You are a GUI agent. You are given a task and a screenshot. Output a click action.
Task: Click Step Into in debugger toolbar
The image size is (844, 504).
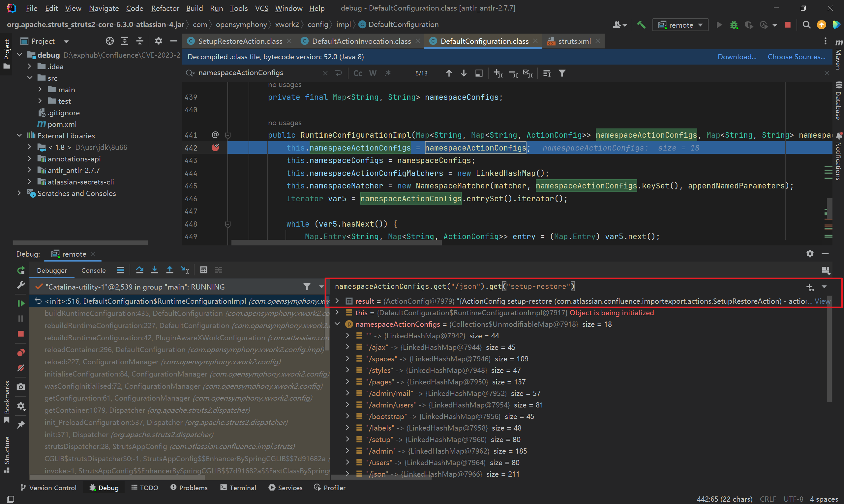[x=154, y=270]
